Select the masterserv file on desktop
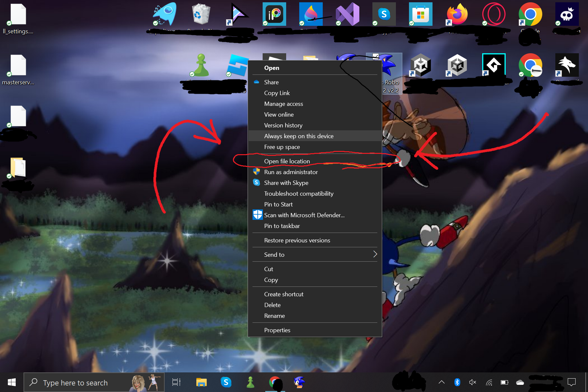 pos(18,70)
